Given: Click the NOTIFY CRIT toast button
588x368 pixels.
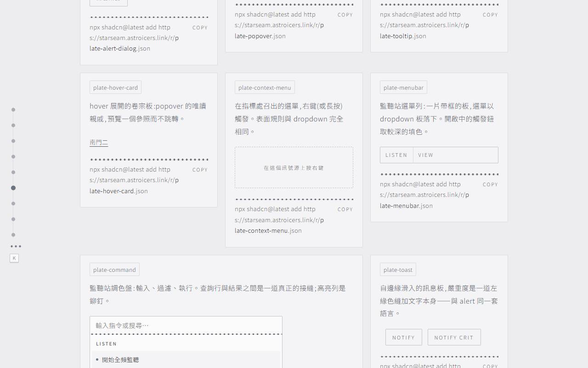Looking at the screenshot, I should click(454, 337).
